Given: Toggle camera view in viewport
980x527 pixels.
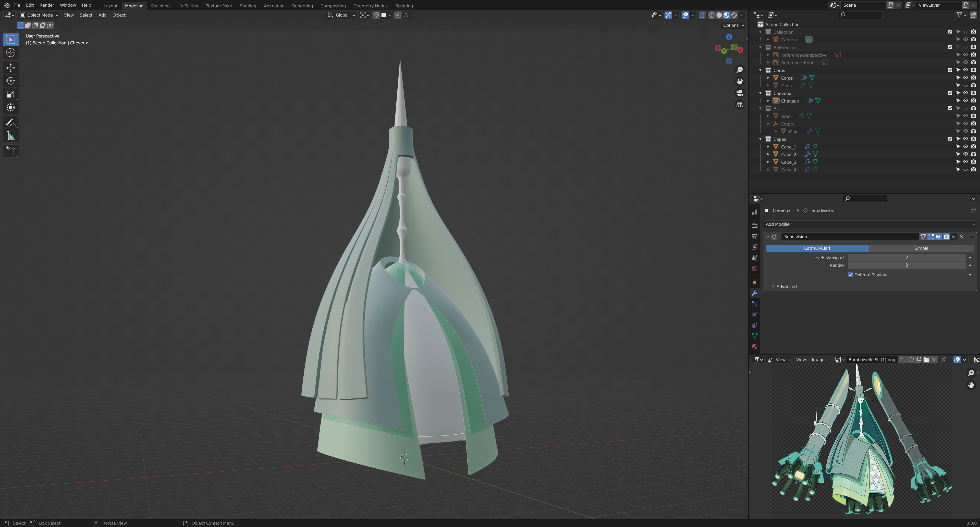Looking at the screenshot, I should pyautogui.click(x=739, y=93).
